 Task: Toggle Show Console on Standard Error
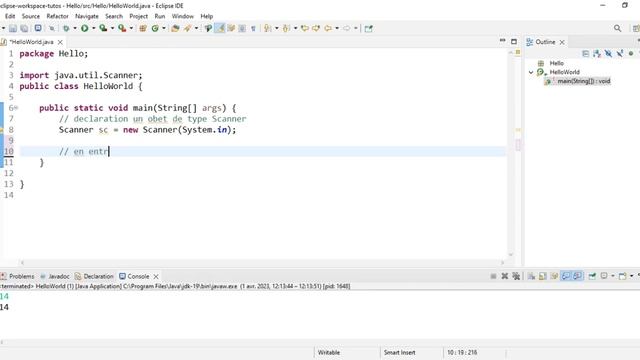(x=577, y=276)
